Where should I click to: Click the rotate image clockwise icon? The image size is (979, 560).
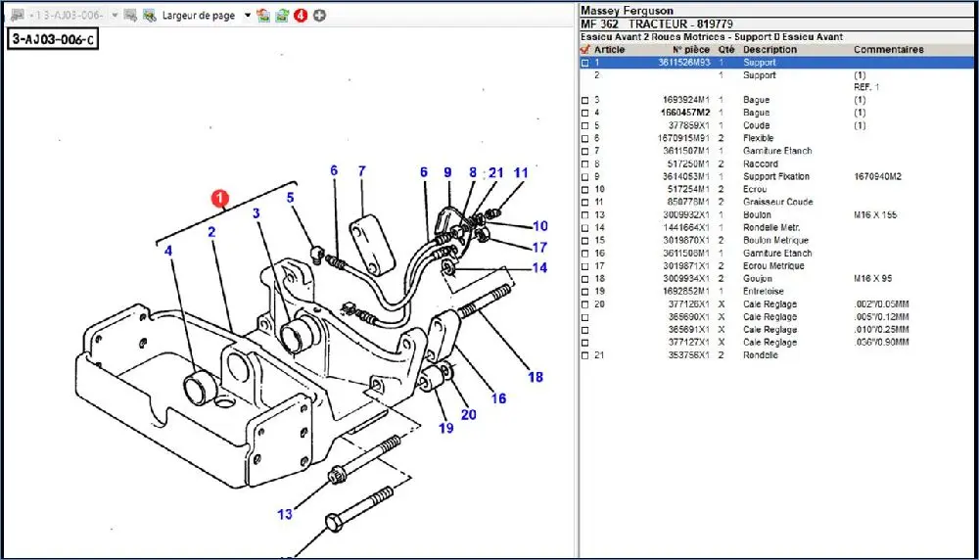[x=282, y=15]
